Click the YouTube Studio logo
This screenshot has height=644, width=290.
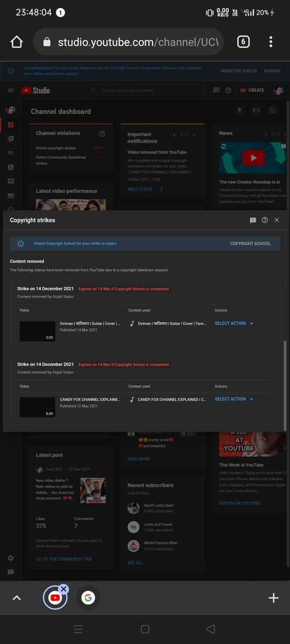[x=35, y=91]
